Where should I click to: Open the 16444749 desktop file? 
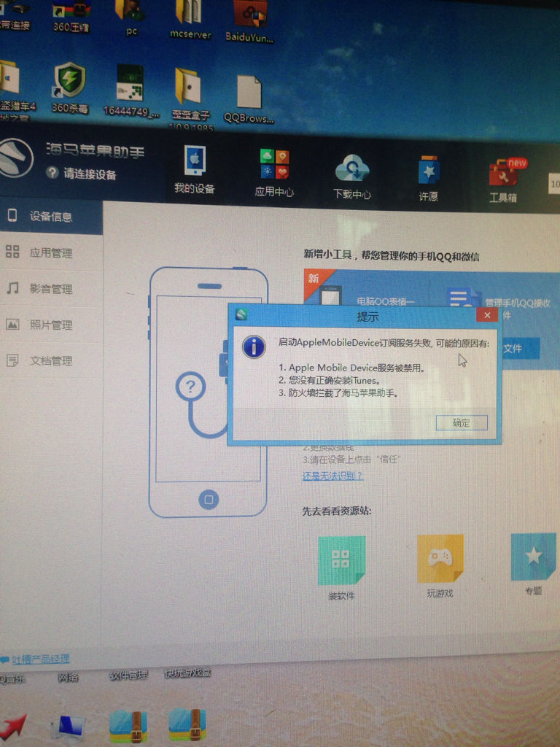point(131,91)
